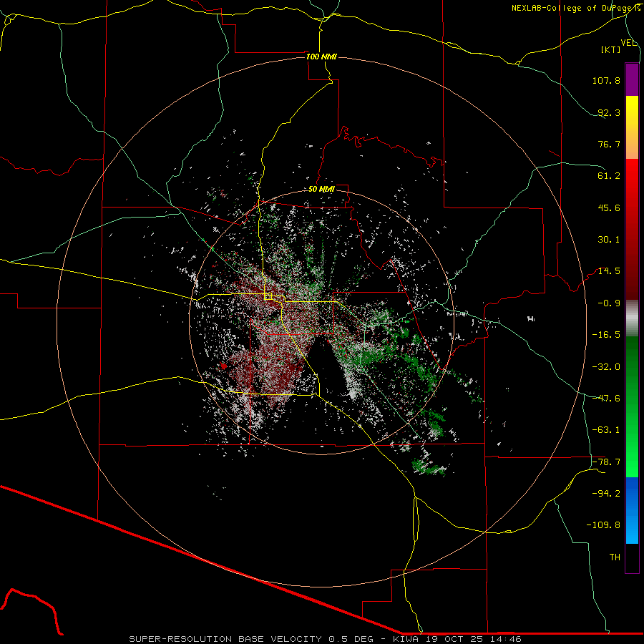Image resolution: width=644 pixels, height=644 pixels.
Task: Click the purple segment of the color bar
Action: click(632, 79)
